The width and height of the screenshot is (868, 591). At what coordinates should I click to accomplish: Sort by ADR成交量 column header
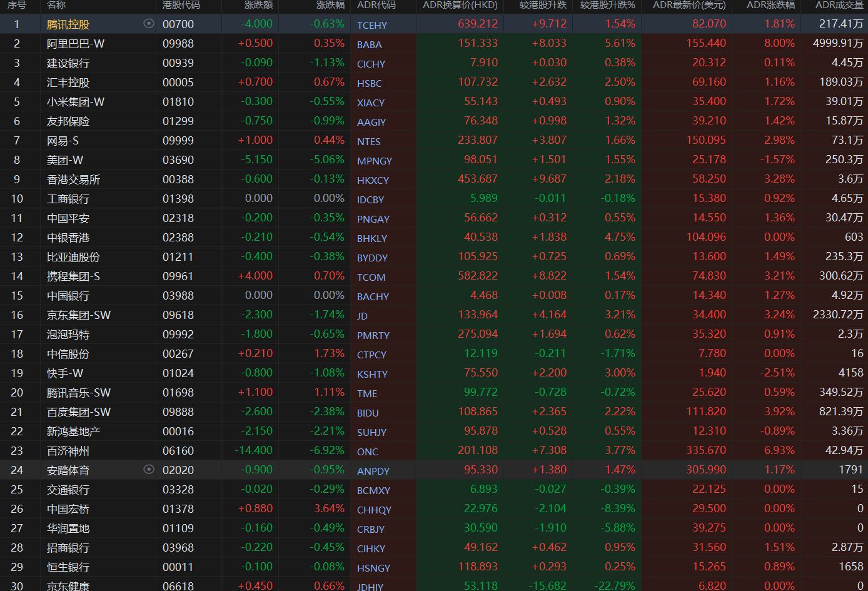tap(839, 5)
